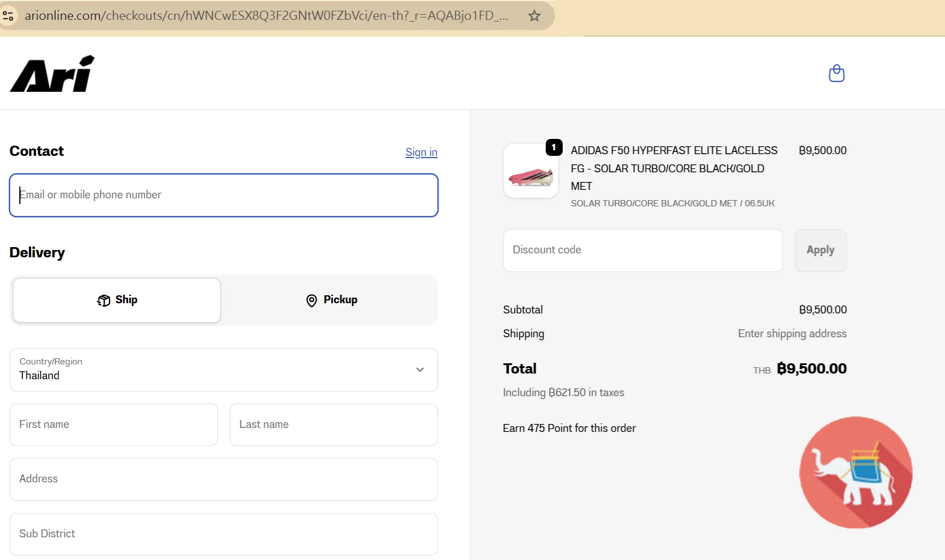Open the Adidas F50 product thumbnail
This screenshot has width=945, height=560.
tap(531, 171)
